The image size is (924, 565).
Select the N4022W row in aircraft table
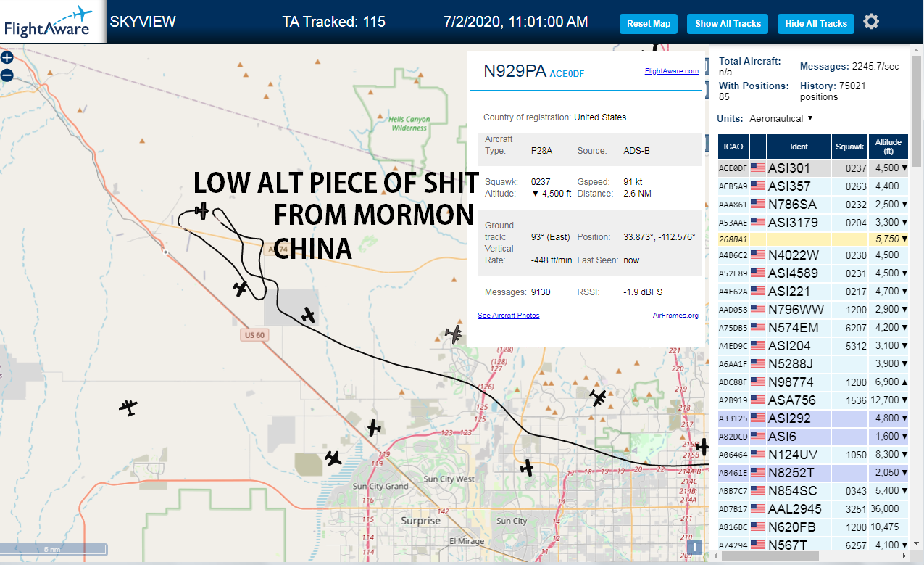[x=813, y=255]
